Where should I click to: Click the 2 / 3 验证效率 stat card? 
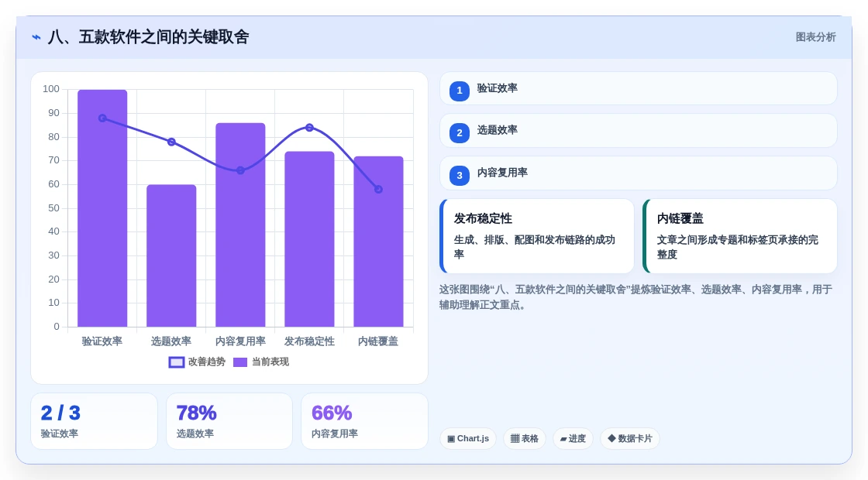(94, 421)
